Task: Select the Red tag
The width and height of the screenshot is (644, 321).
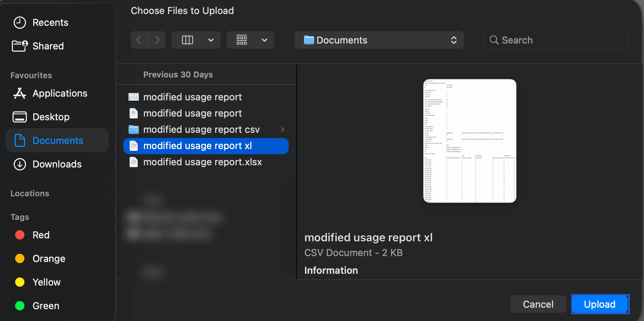Action: point(41,235)
